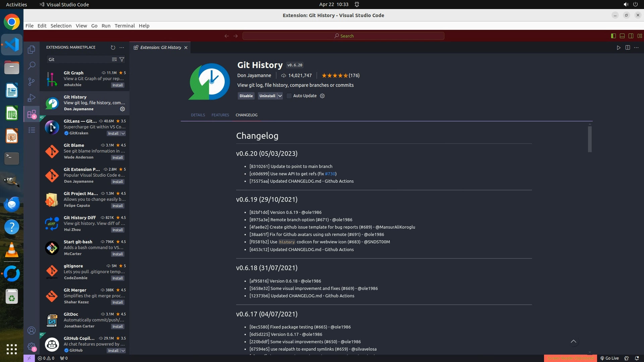Toggle the bottom panel layout button
The image size is (644, 362).
click(x=622, y=36)
